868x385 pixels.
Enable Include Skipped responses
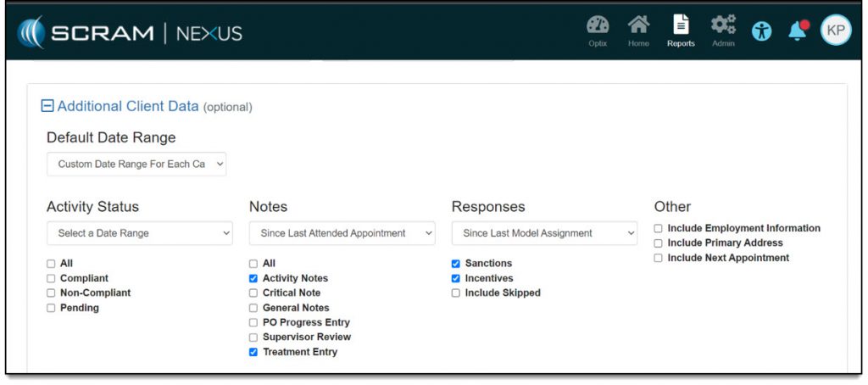456,293
